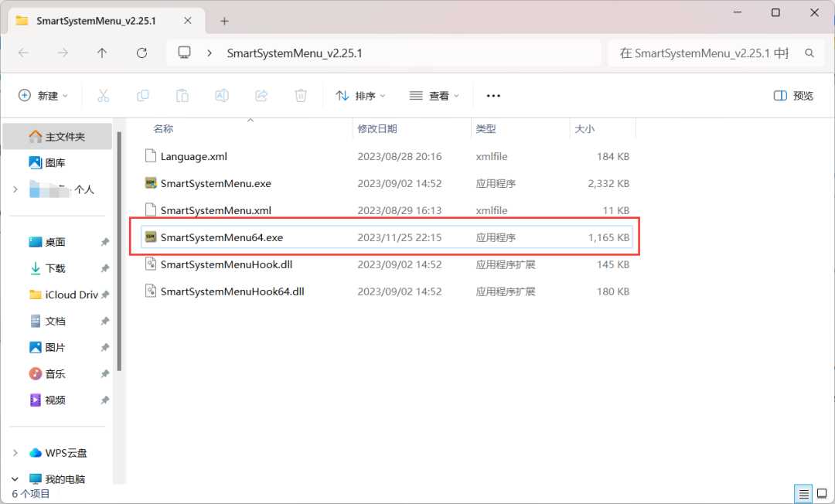Select SmartSystemMenuHook64.dll file name
The image size is (835, 504).
coord(232,291)
